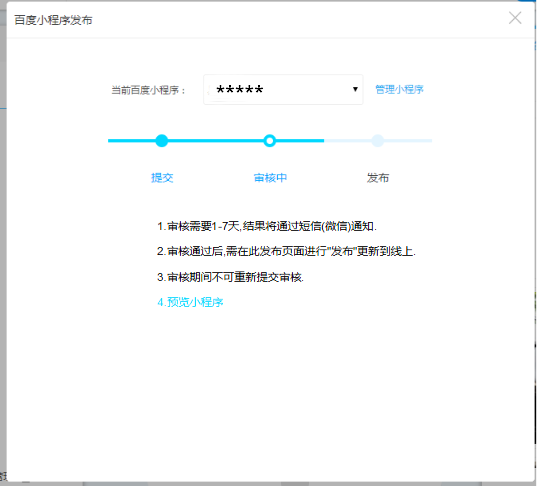This screenshot has height=486, width=537.
Task: Select the 发布 step label
Action: coord(378,178)
